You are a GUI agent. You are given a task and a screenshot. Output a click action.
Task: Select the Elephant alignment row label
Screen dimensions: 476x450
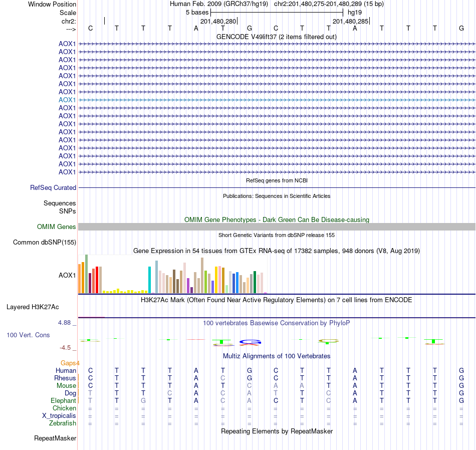[x=63, y=401]
